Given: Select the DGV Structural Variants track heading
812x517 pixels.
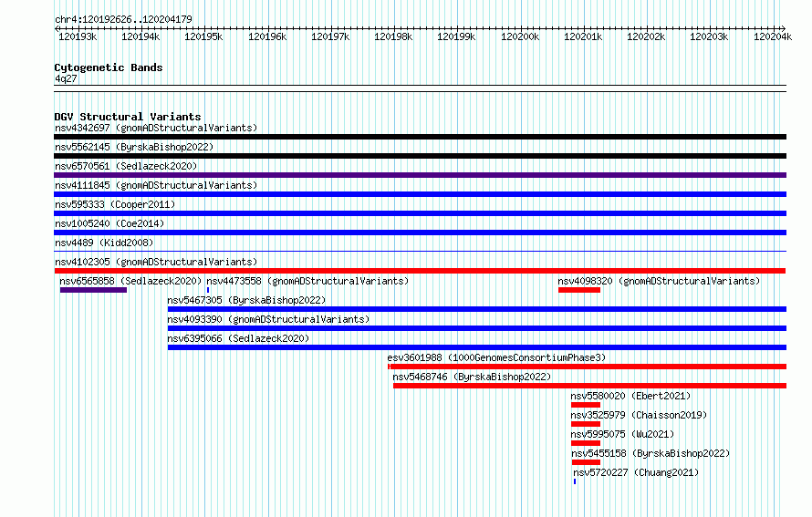Looking at the screenshot, I should tap(128, 117).
